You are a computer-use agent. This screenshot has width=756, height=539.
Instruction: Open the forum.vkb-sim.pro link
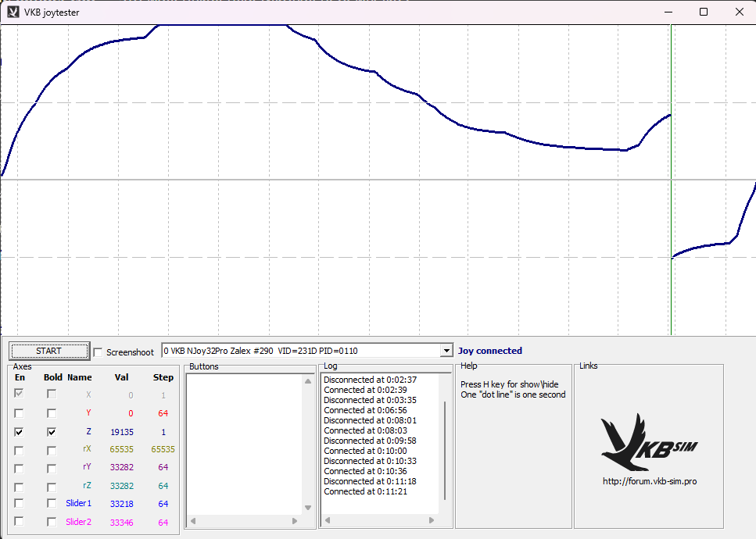pyautogui.click(x=649, y=481)
